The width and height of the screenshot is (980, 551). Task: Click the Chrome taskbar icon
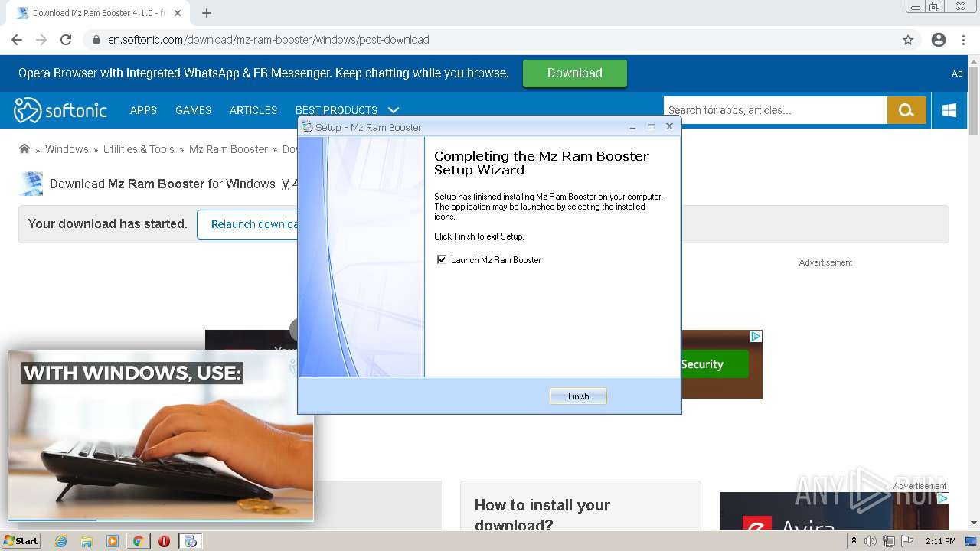click(138, 541)
